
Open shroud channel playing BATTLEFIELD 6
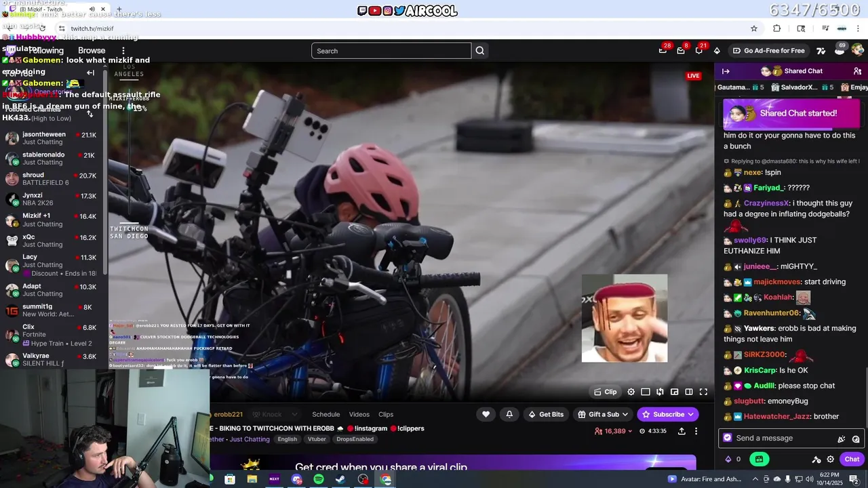[52, 179]
